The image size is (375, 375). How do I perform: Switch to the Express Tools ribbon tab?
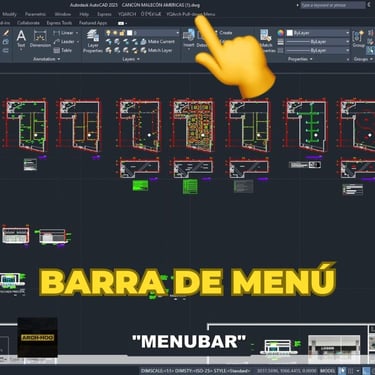pos(59,23)
